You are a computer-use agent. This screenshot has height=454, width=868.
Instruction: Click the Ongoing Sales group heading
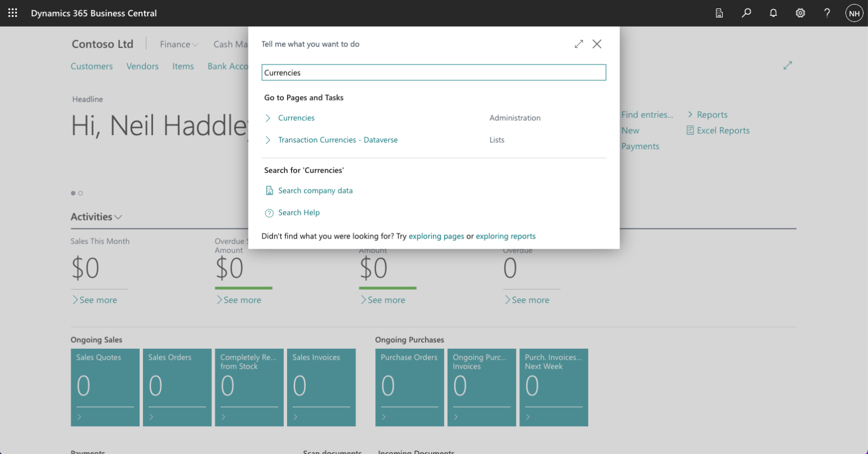click(x=97, y=340)
